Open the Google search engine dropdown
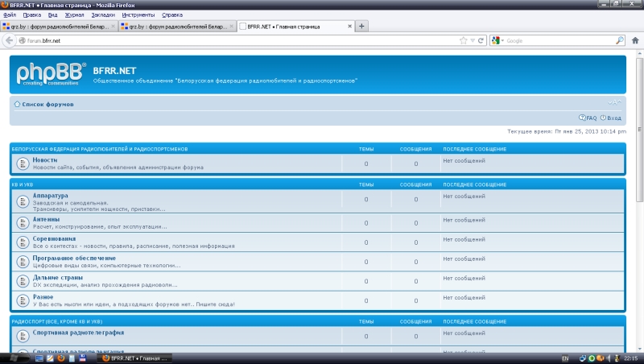The height and width of the screenshot is (364, 644). tap(497, 40)
